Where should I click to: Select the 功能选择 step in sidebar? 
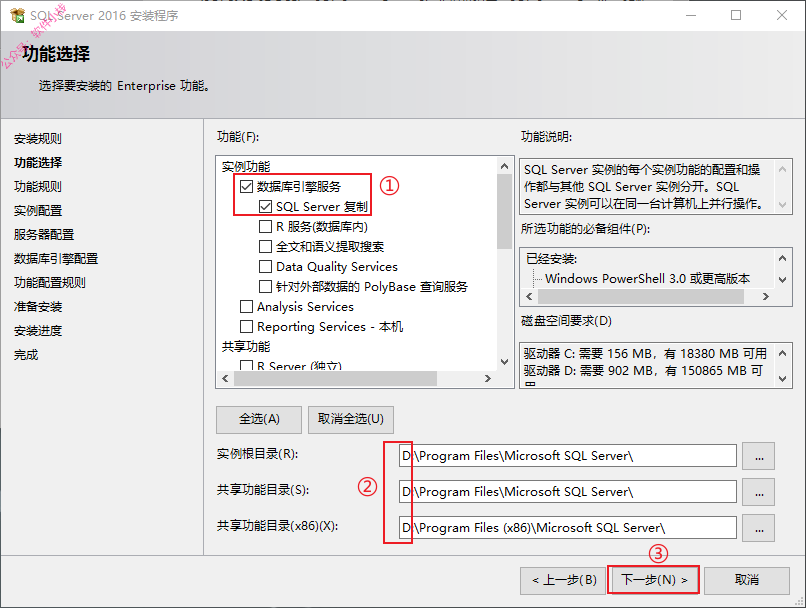point(38,163)
